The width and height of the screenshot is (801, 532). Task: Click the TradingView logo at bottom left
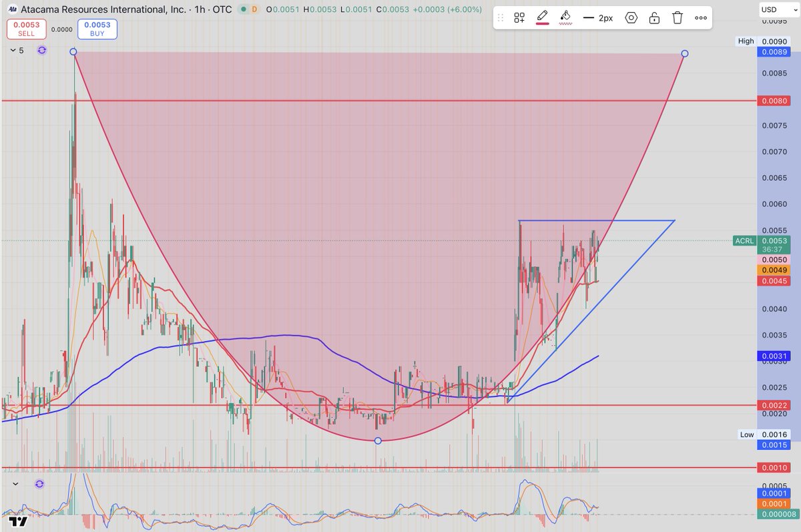point(19,521)
